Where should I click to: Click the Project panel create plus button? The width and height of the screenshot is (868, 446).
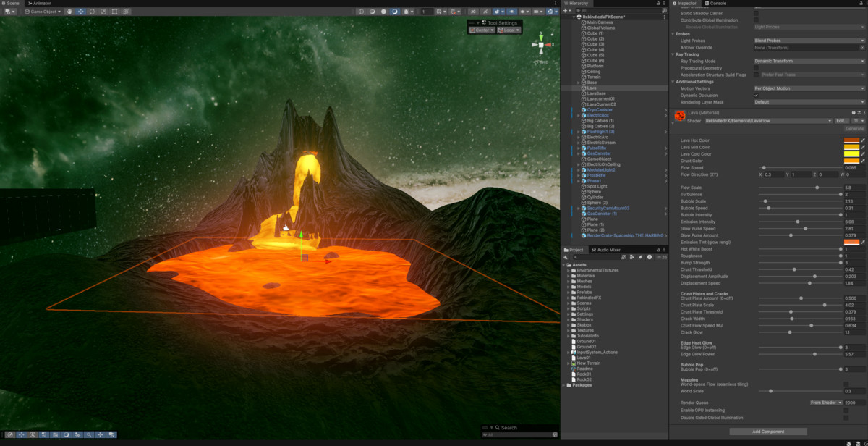[x=566, y=257]
